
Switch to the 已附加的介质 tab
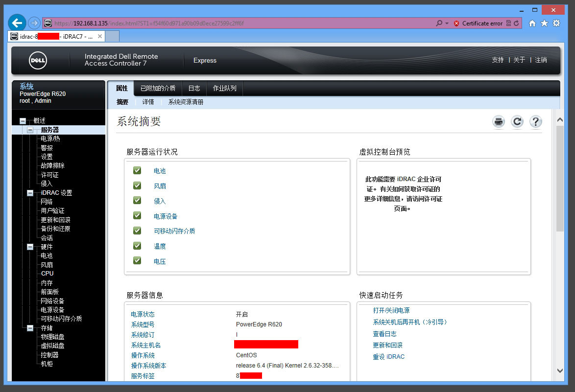click(158, 88)
